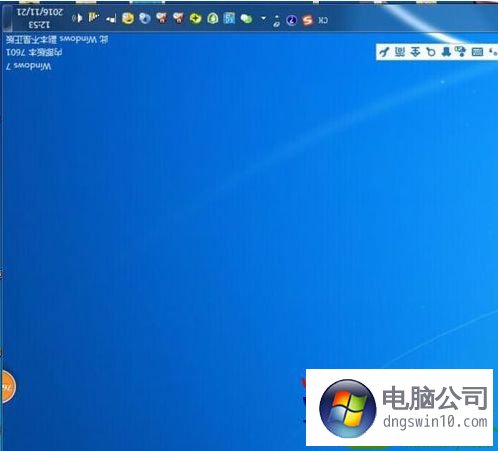Click red-white tray icon next to blue round icon
Screen dimensions: 498x451
[x=162, y=18]
